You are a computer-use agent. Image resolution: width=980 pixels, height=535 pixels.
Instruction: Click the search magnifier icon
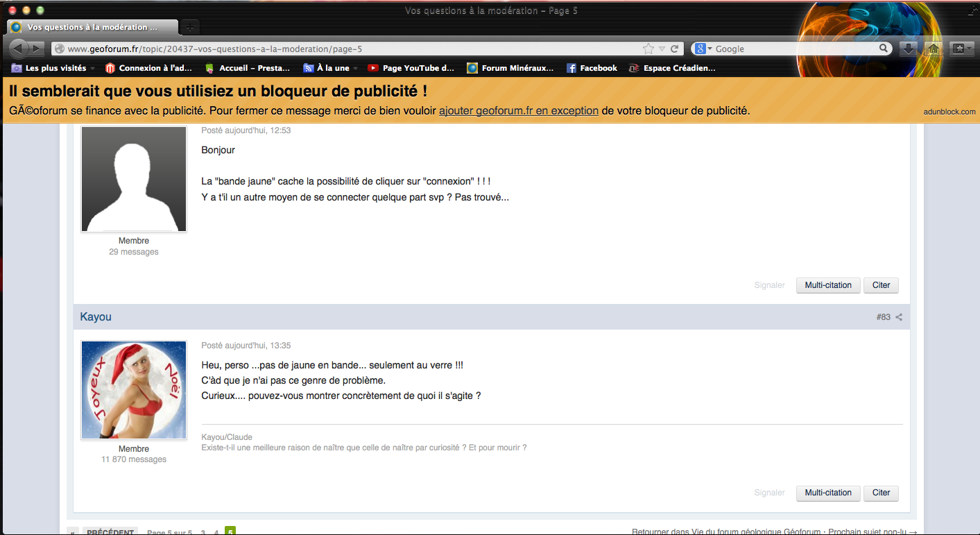click(884, 49)
